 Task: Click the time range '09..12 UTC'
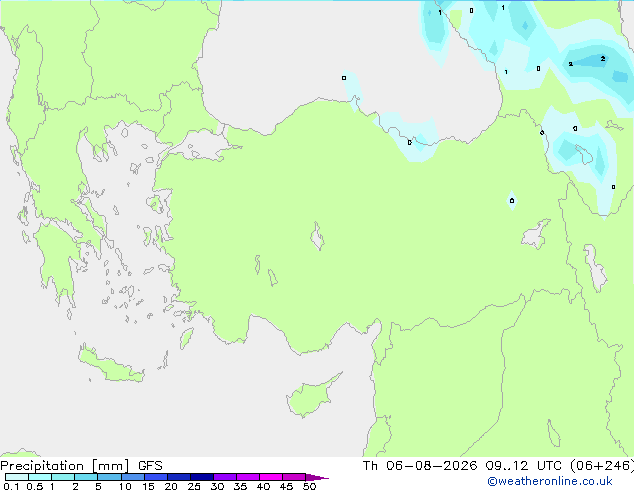(524, 466)
